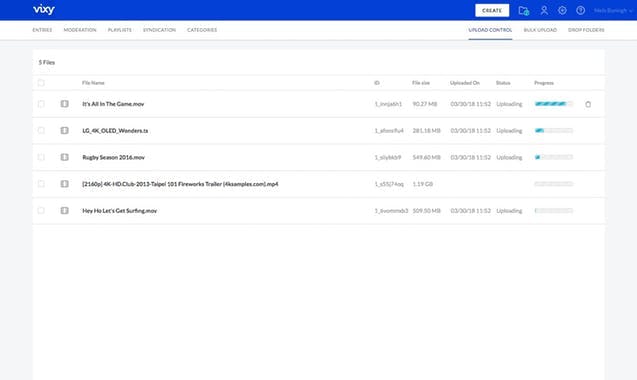Click media icon for Taipei 101 Fireworks Trailer
637x380 pixels.
65,184
